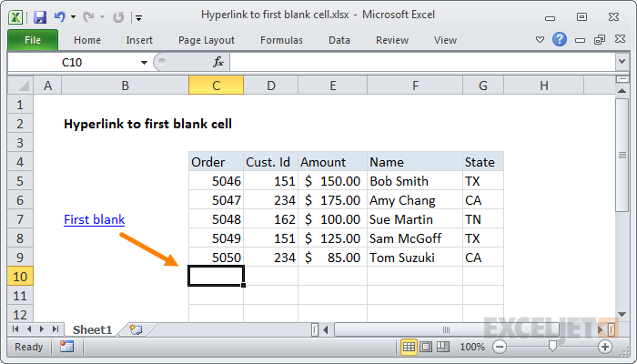This screenshot has width=637, height=364.
Task: Select the TN state cell
Action: click(483, 219)
